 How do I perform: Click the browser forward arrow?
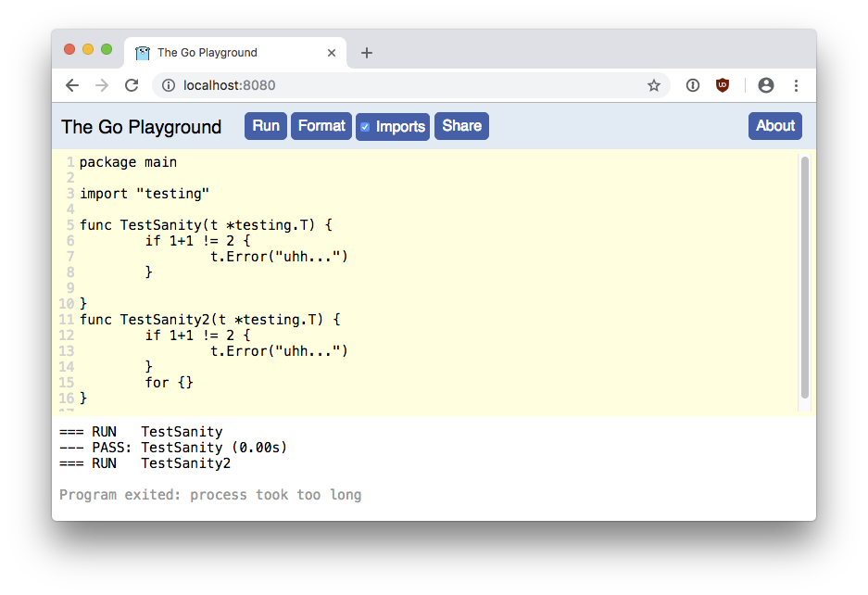point(102,85)
